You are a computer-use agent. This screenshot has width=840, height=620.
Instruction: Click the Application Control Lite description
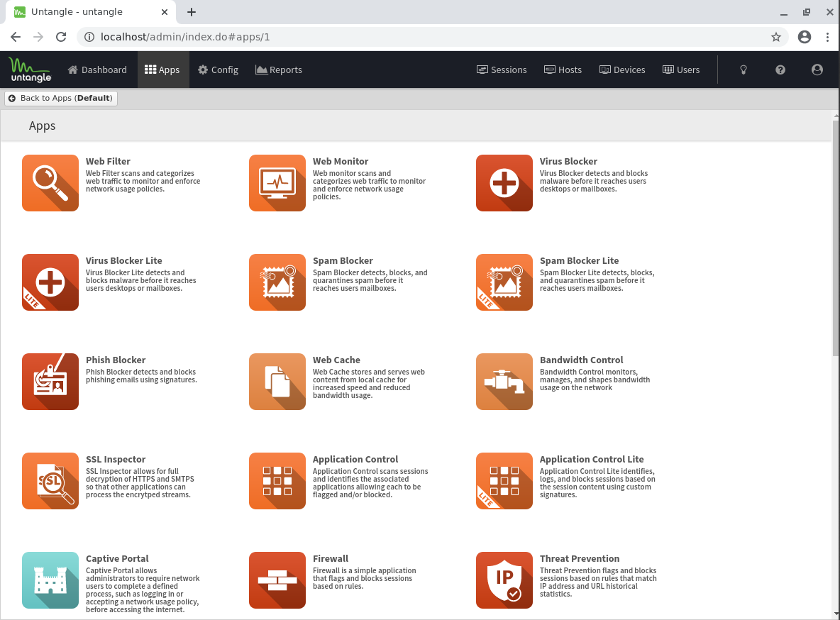(x=597, y=483)
